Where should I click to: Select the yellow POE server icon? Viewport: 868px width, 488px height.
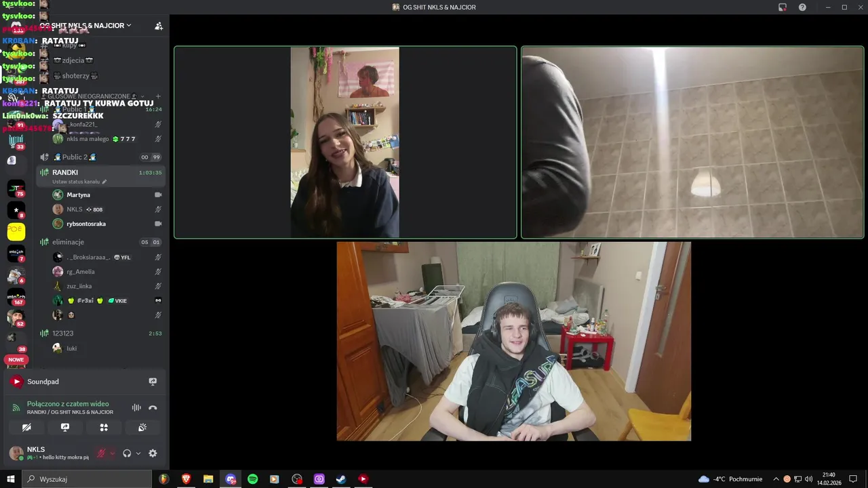click(x=16, y=232)
